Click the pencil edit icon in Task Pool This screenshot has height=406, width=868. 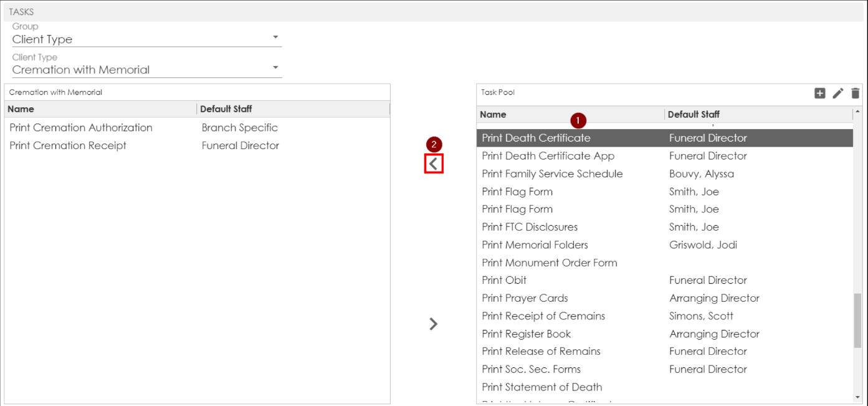tap(837, 94)
